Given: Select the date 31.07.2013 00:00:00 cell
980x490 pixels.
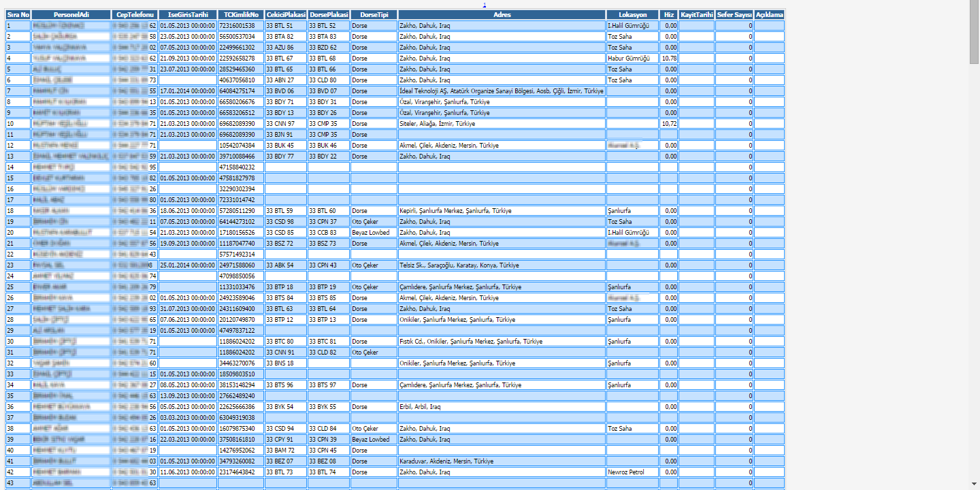Looking at the screenshot, I should click(188, 309).
